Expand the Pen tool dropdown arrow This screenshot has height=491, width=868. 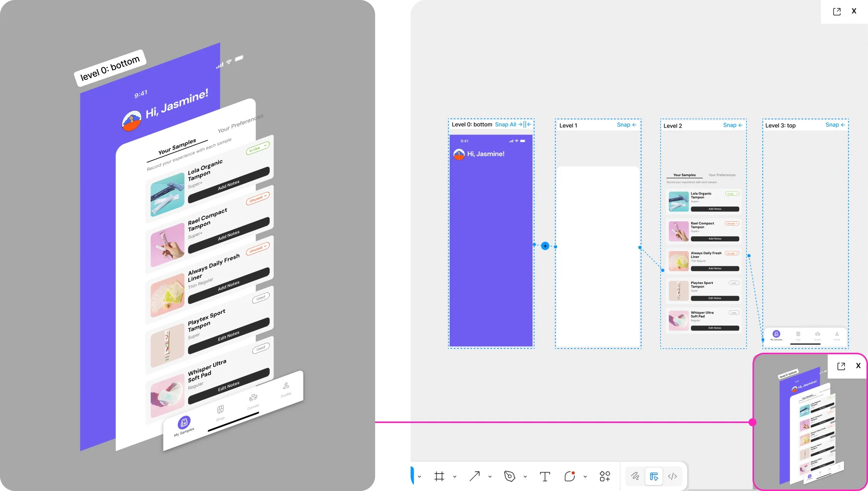(525, 477)
